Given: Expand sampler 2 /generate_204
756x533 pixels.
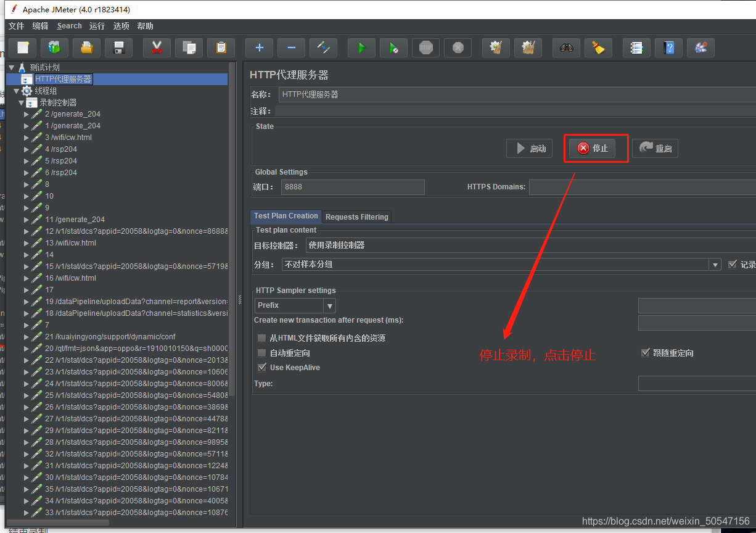Looking at the screenshot, I should coord(27,114).
